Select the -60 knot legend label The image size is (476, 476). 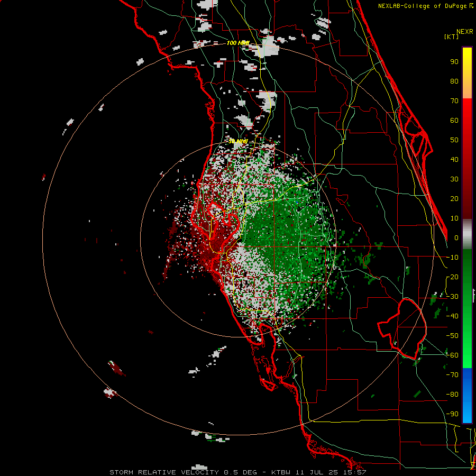click(x=452, y=355)
